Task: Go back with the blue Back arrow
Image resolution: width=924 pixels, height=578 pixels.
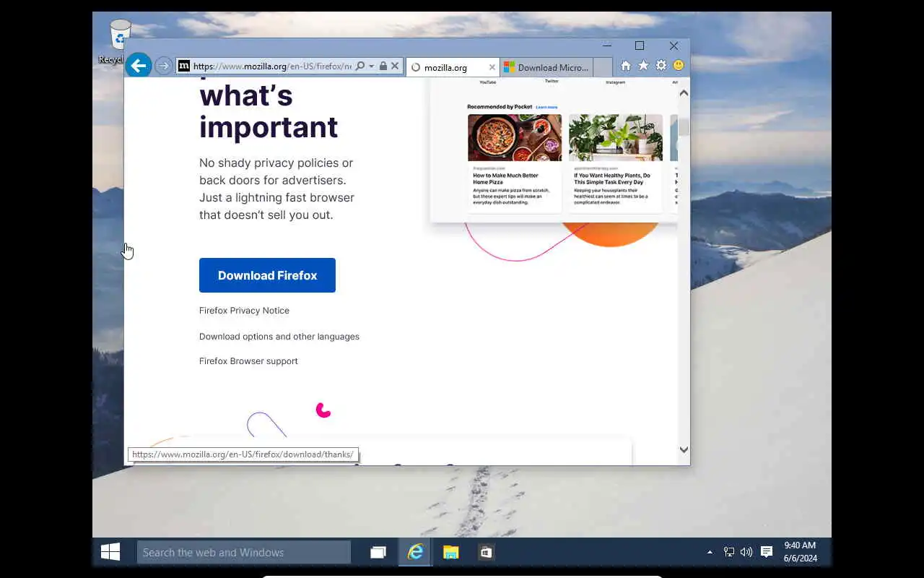Action: coord(138,66)
